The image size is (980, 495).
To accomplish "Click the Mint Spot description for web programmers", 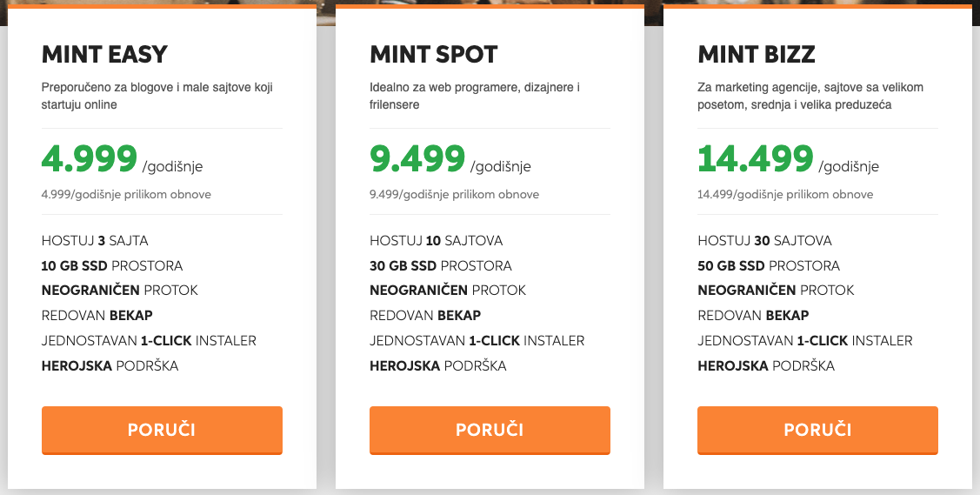I will 475,96.
